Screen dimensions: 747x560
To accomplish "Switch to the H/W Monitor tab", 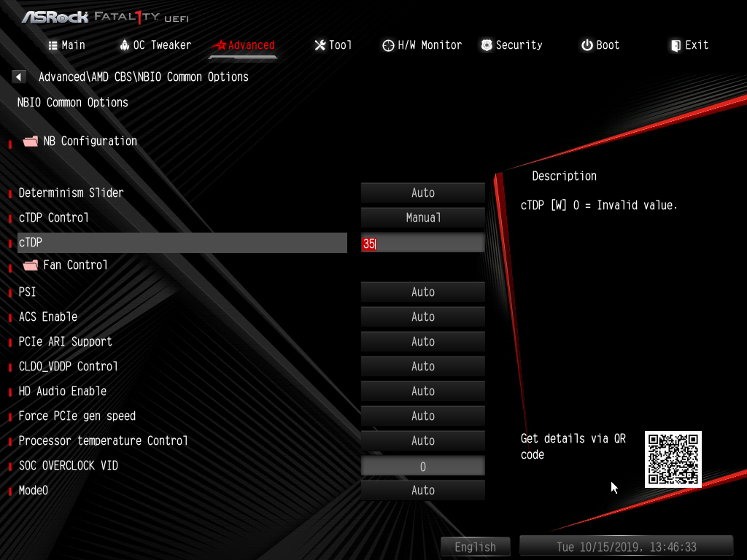I will pyautogui.click(x=422, y=45).
